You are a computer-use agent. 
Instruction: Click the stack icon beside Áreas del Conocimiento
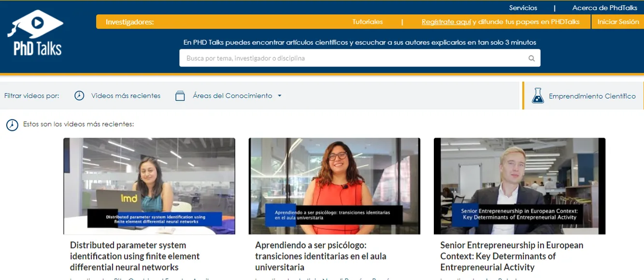(180, 96)
